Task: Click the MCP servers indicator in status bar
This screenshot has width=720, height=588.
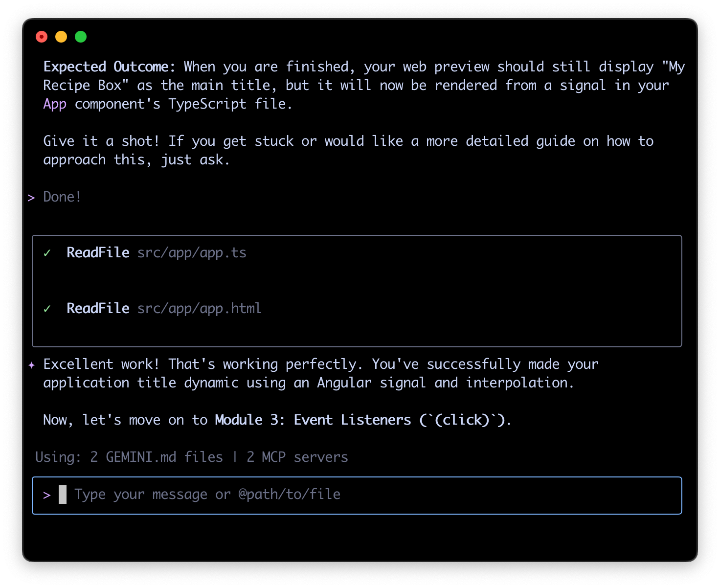Action: tap(297, 457)
